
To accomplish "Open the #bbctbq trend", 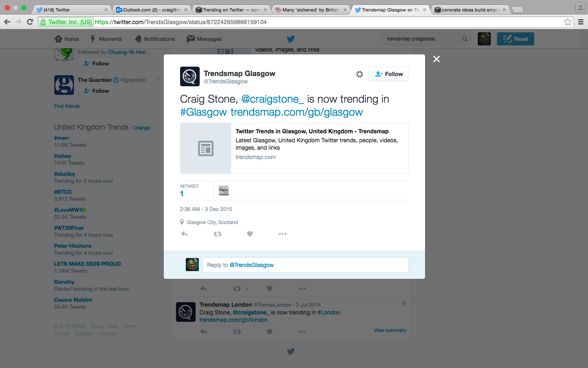I will [x=65, y=174].
